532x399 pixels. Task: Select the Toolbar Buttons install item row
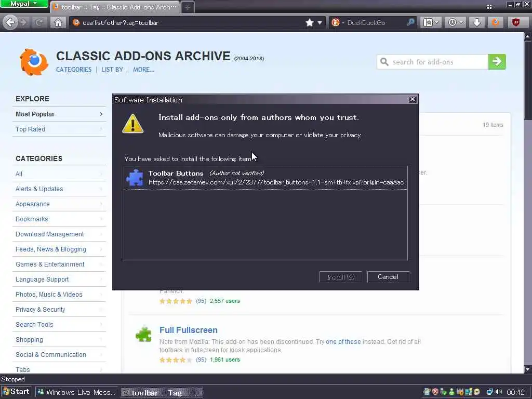tap(265, 178)
